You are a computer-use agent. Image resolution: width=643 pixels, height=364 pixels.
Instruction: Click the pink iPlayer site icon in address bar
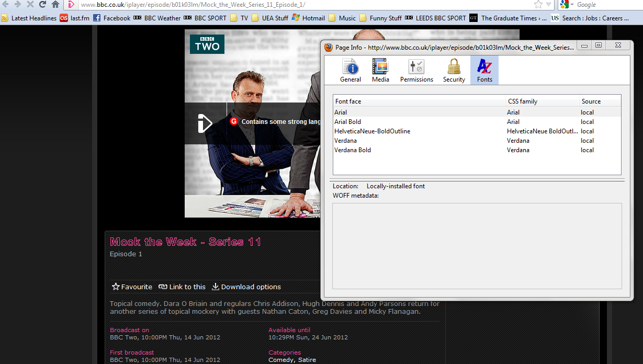[71, 5]
